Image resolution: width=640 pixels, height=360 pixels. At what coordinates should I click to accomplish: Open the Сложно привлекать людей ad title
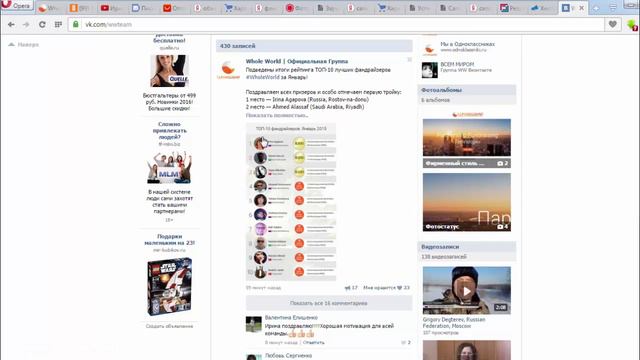click(169, 131)
